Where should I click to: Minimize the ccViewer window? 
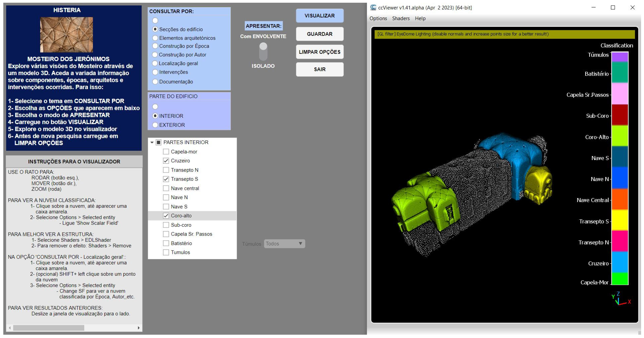[593, 8]
